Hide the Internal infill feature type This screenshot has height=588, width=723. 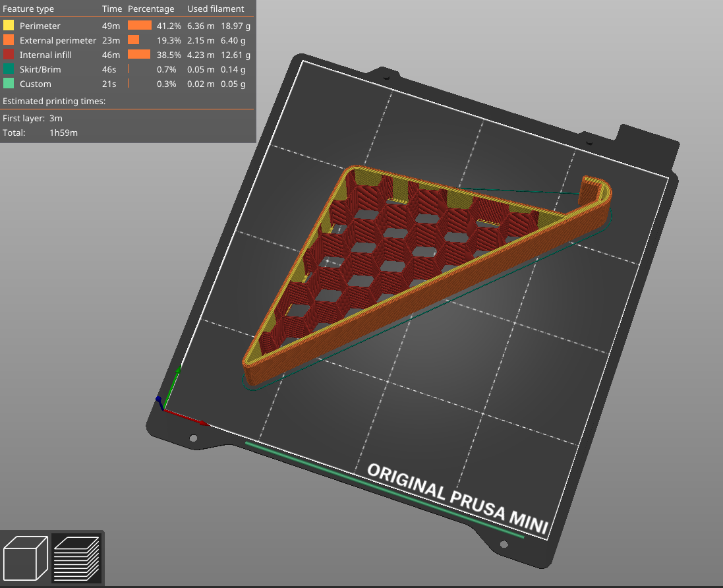(45, 55)
